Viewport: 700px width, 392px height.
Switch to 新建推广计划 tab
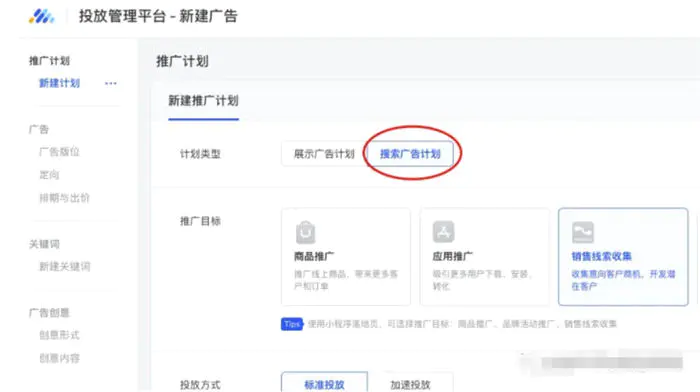(x=204, y=101)
